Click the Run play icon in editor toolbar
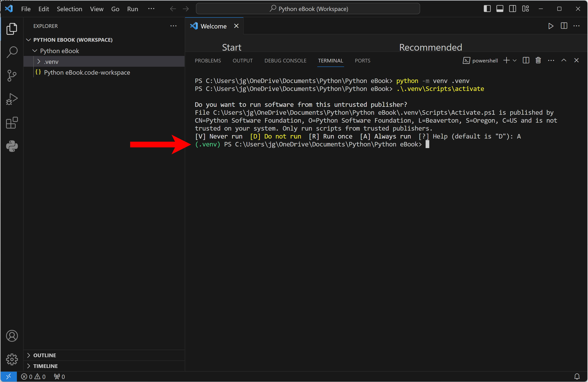The width and height of the screenshot is (588, 382). pyautogui.click(x=550, y=26)
